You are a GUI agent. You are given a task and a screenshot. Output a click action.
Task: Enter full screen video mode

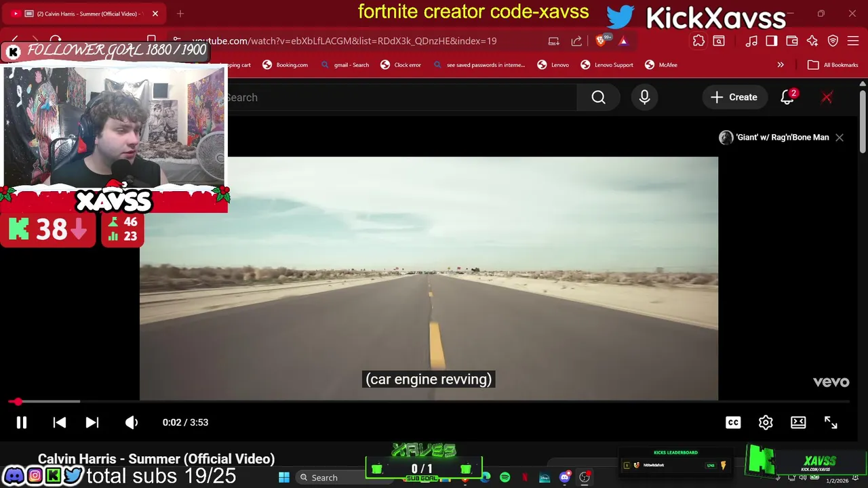[x=831, y=422]
